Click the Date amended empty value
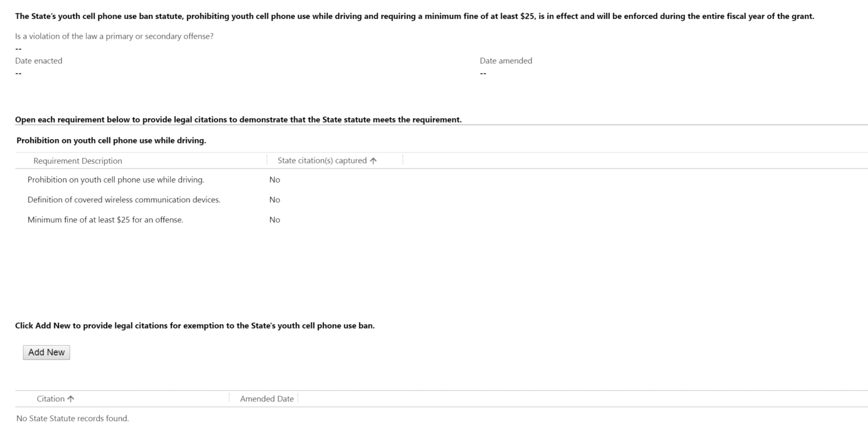 tap(483, 74)
